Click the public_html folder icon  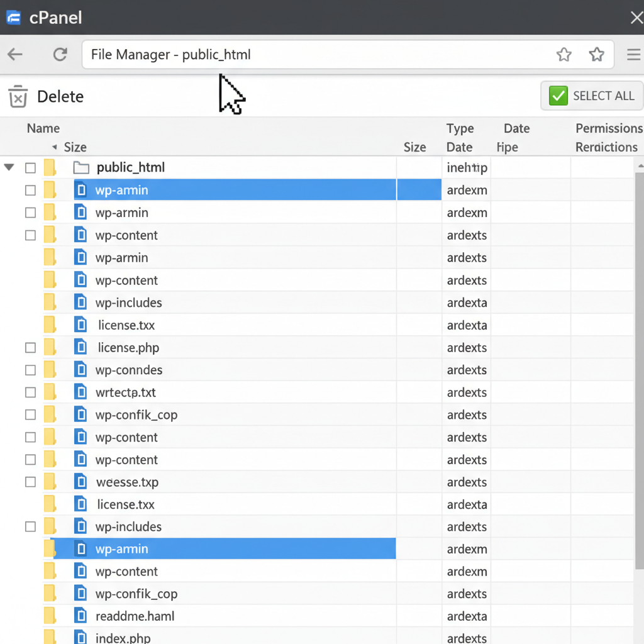(x=81, y=167)
